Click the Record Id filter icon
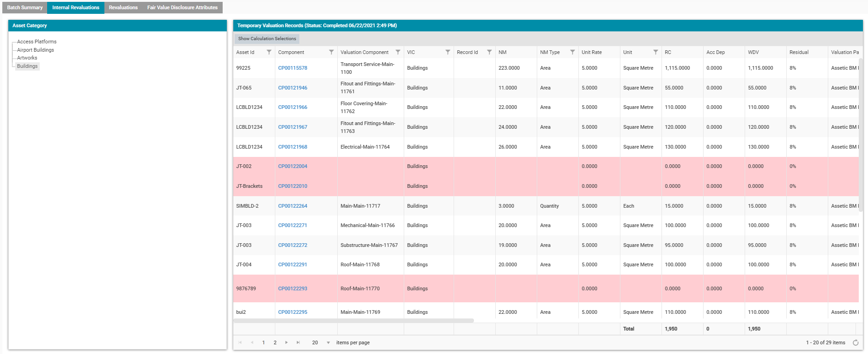 click(x=489, y=52)
